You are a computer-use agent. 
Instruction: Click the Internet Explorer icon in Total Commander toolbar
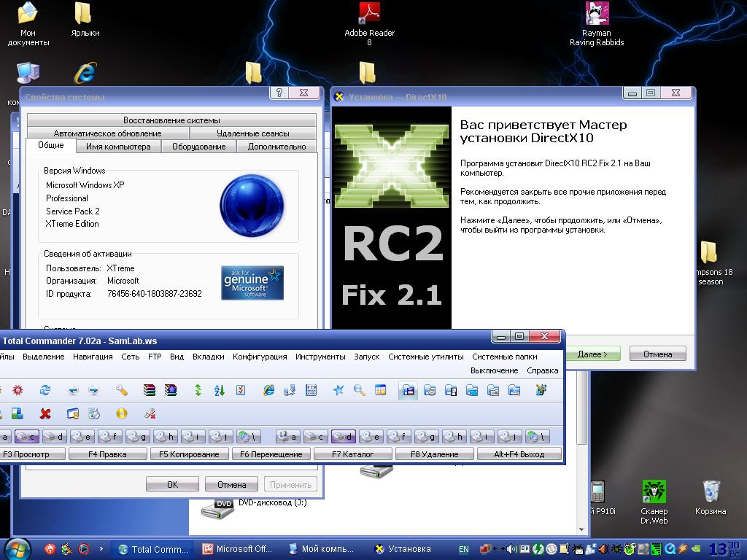[x=268, y=391]
